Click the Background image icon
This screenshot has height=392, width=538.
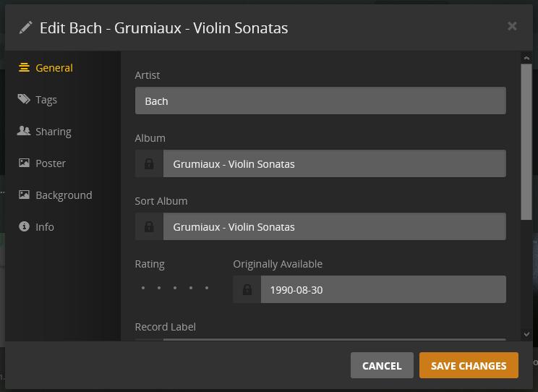click(25, 195)
